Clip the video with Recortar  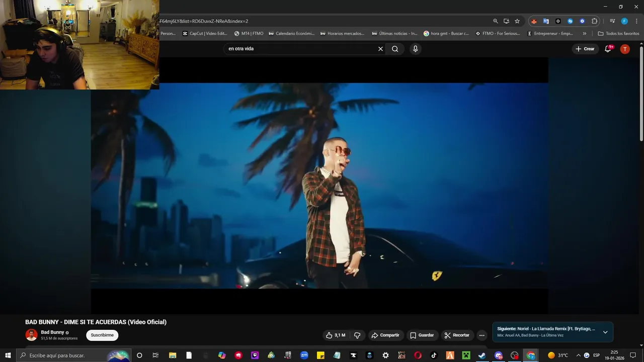coord(457,335)
